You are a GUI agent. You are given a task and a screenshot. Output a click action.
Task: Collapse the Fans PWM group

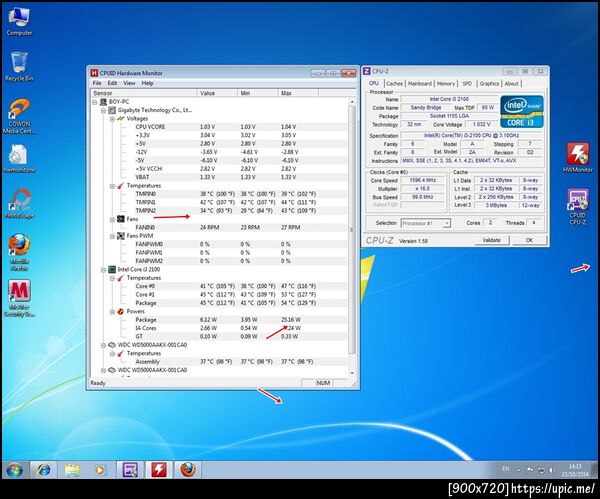[x=112, y=236]
